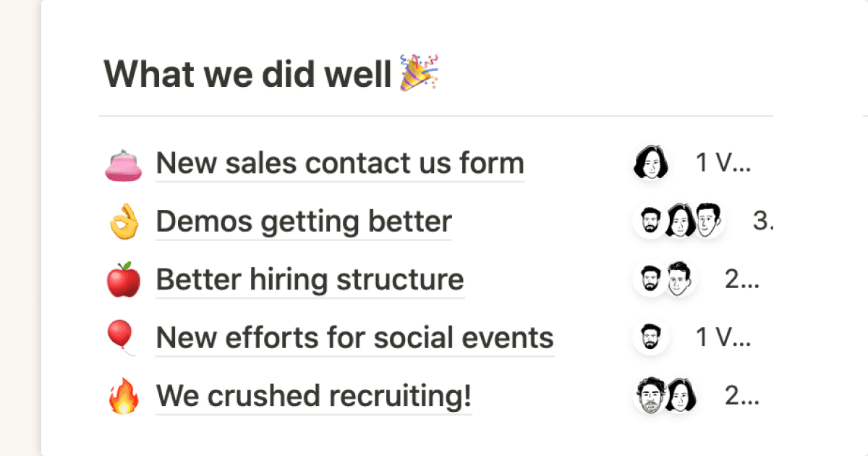Open the "We crushed recruiting!" entry
The height and width of the screenshot is (456, 868).
click(x=314, y=396)
